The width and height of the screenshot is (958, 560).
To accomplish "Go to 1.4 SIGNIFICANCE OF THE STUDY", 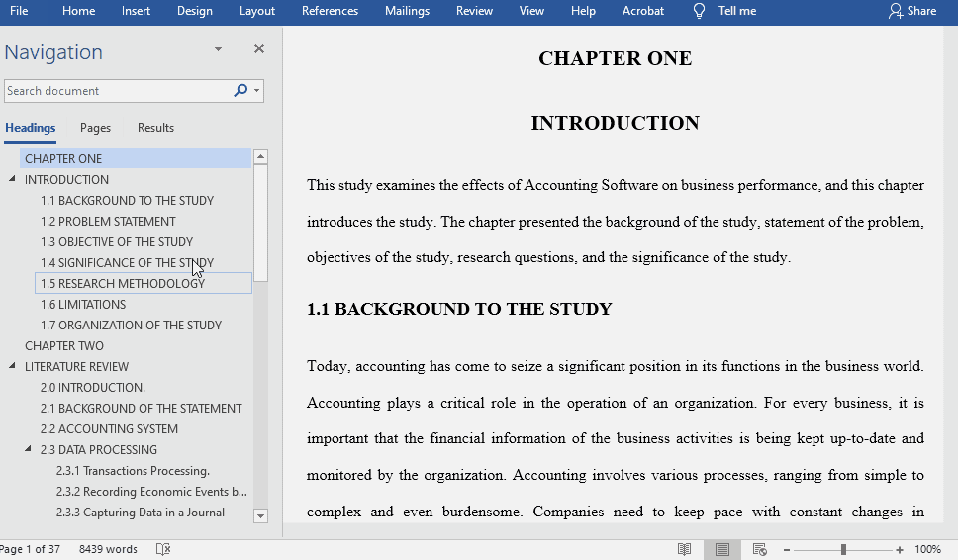I will point(127,262).
